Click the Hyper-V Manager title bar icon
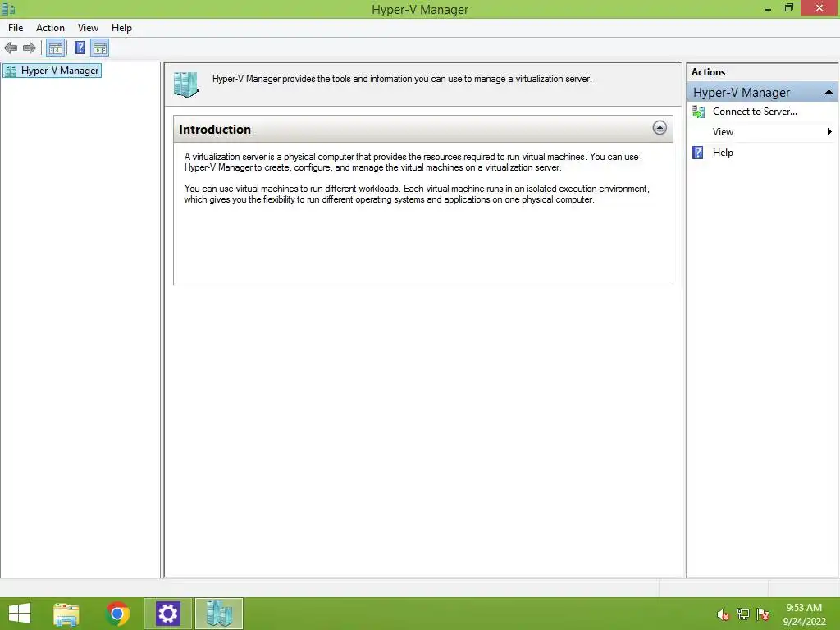The width and height of the screenshot is (840, 630). pos(8,9)
